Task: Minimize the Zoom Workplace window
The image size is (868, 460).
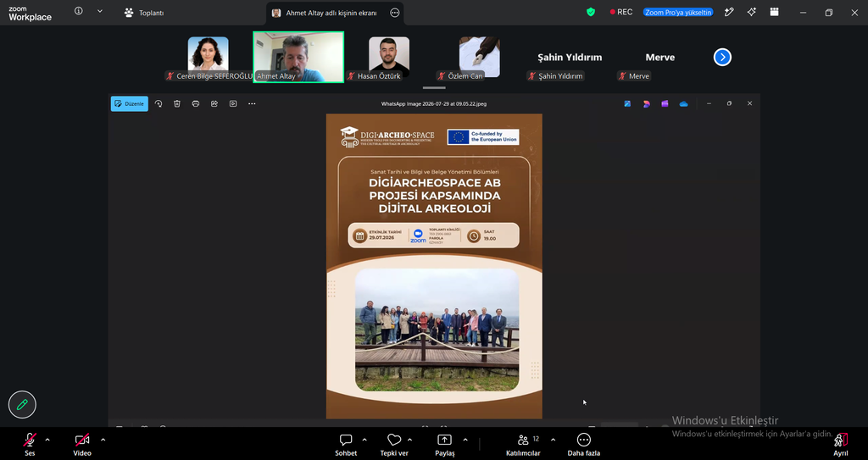Action: pyautogui.click(x=804, y=13)
